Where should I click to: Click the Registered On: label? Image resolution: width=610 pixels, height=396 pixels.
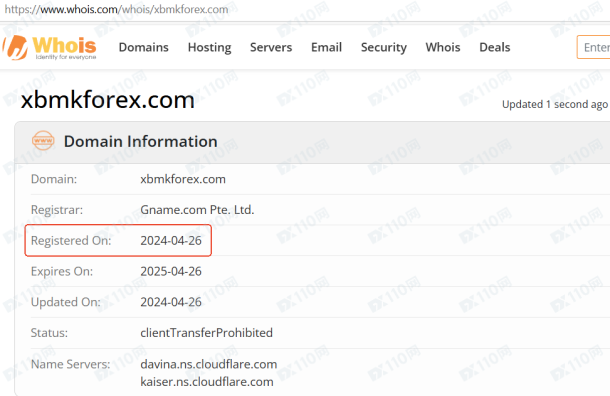[71, 241]
